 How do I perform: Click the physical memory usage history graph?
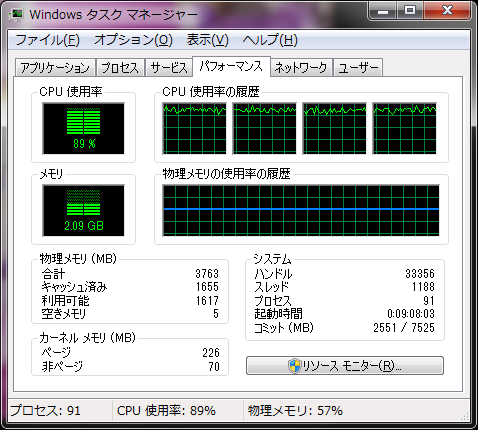(x=301, y=210)
